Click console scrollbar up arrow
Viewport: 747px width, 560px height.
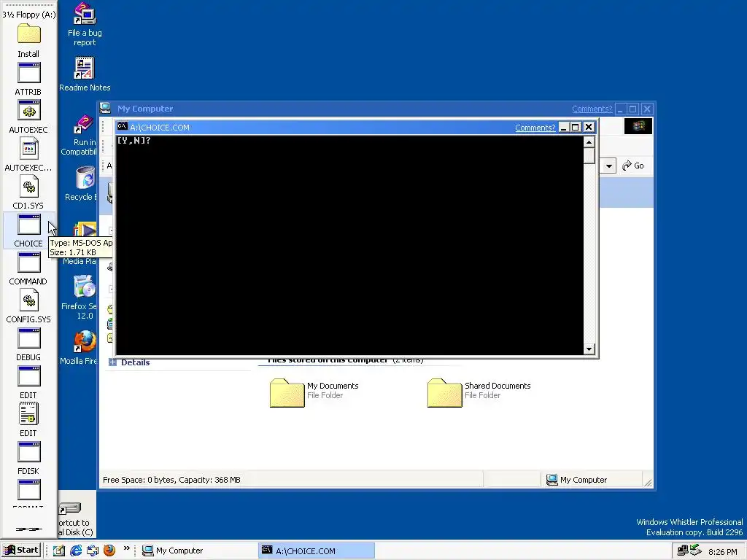point(589,142)
